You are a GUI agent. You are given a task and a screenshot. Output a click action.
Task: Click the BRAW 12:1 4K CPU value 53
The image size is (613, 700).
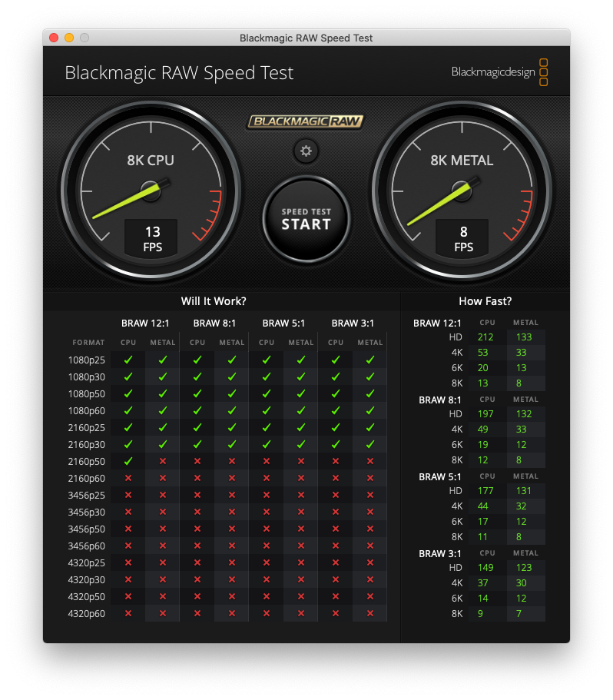click(482, 353)
